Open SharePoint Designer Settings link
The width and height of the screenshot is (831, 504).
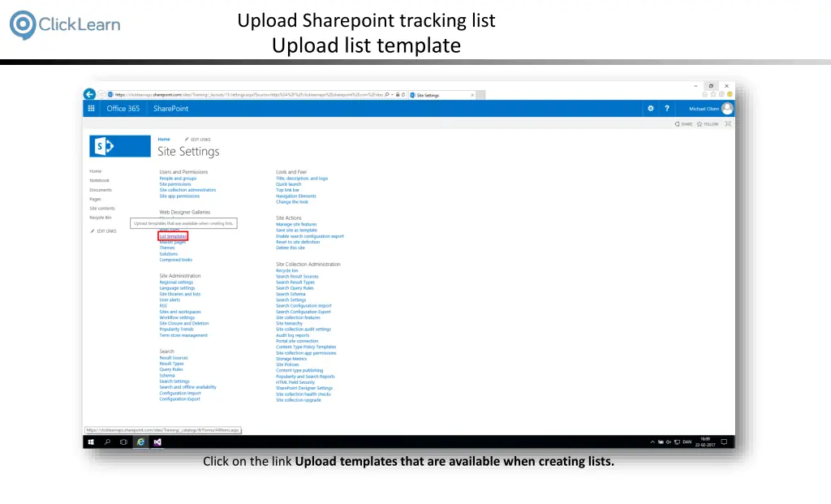[x=304, y=388]
